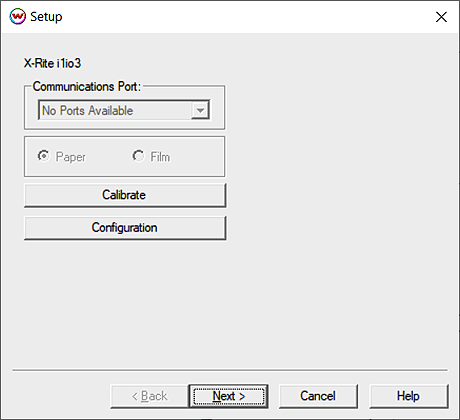Open the No Ports Available combo box

click(124, 110)
